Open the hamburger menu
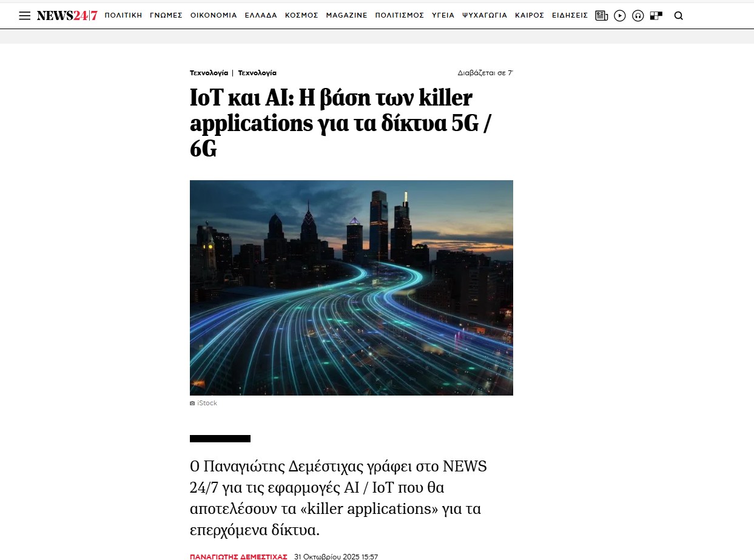This screenshot has height=560, width=754. pyautogui.click(x=24, y=16)
